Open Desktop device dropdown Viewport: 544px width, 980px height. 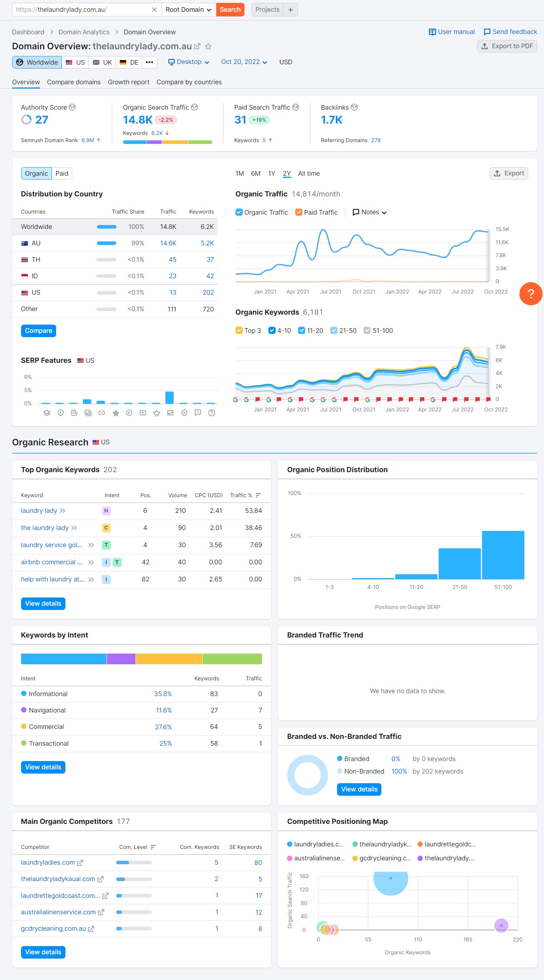point(189,62)
